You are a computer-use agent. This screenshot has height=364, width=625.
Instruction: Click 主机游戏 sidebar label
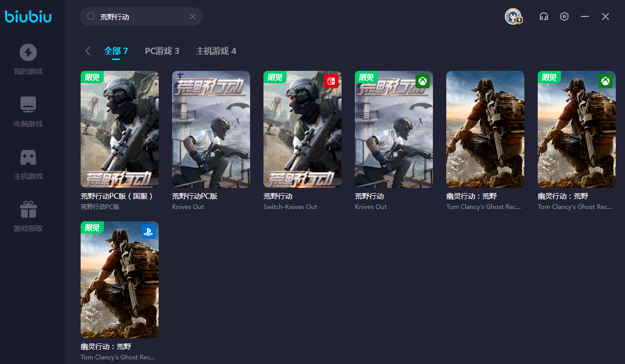coord(28,176)
